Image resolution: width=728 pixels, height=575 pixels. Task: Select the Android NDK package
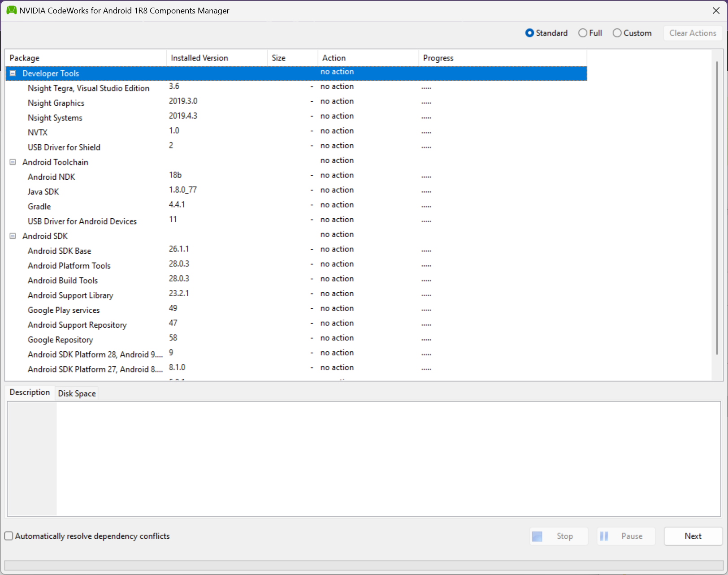(x=52, y=177)
